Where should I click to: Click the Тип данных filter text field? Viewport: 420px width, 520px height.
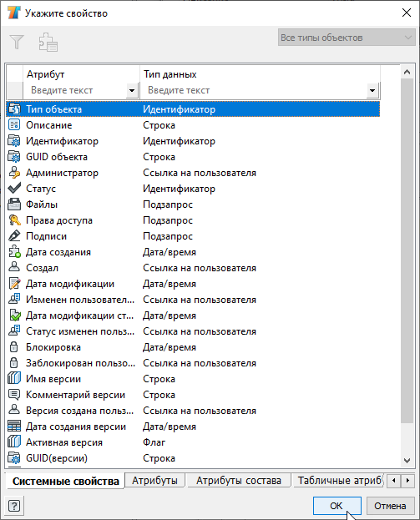point(254,90)
